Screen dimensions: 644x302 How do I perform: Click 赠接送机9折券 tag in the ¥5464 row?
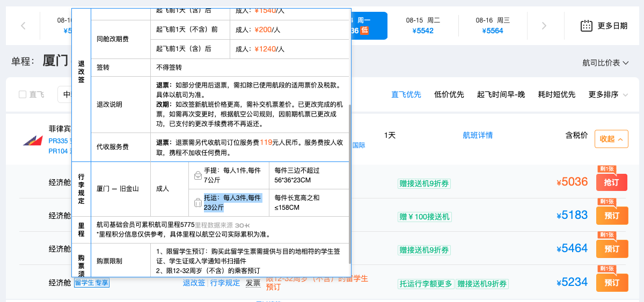(424, 250)
